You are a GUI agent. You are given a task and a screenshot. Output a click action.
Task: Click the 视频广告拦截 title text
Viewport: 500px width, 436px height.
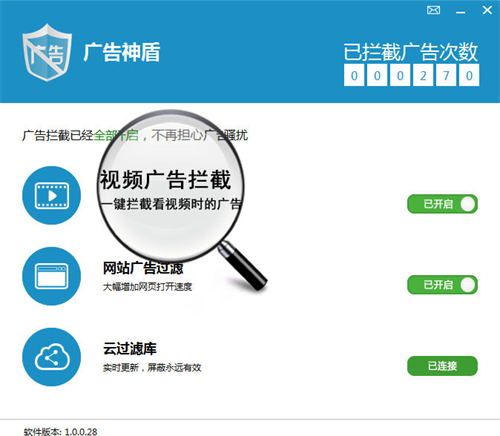165,180
